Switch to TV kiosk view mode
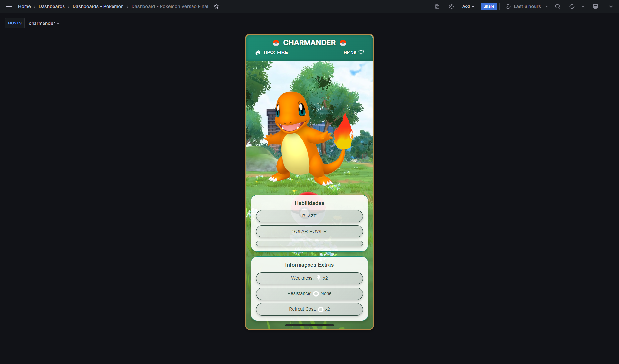619x364 pixels. (x=595, y=6)
